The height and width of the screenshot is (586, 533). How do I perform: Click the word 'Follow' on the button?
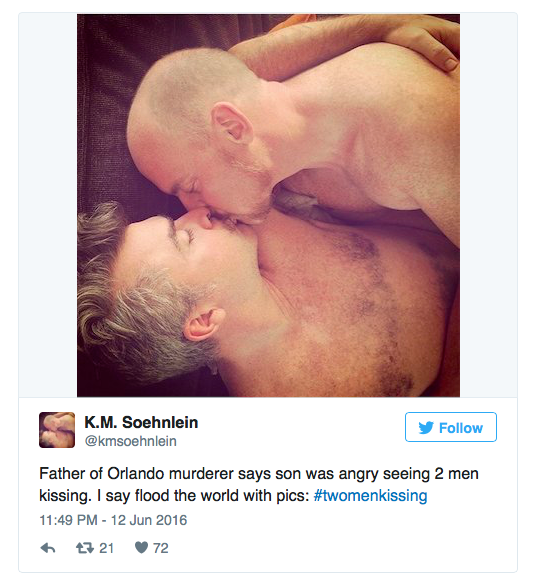click(461, 428)
